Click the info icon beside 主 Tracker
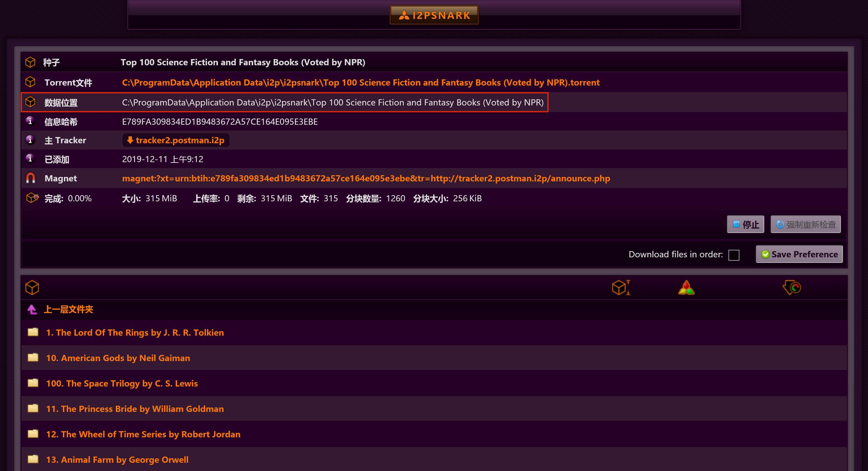 click(x=30, y=140)
